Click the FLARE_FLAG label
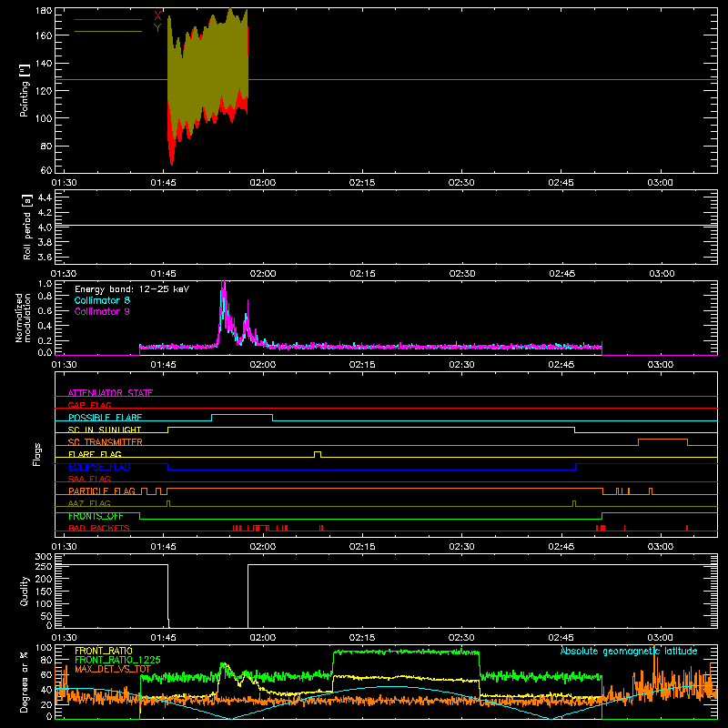728x728 pixels. click(95, 454)
